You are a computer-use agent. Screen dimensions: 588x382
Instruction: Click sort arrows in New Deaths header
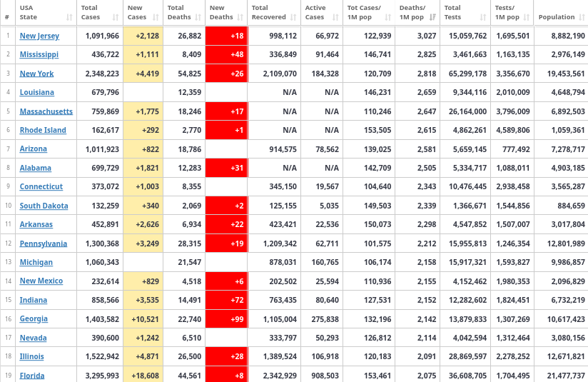coord(240,17)
